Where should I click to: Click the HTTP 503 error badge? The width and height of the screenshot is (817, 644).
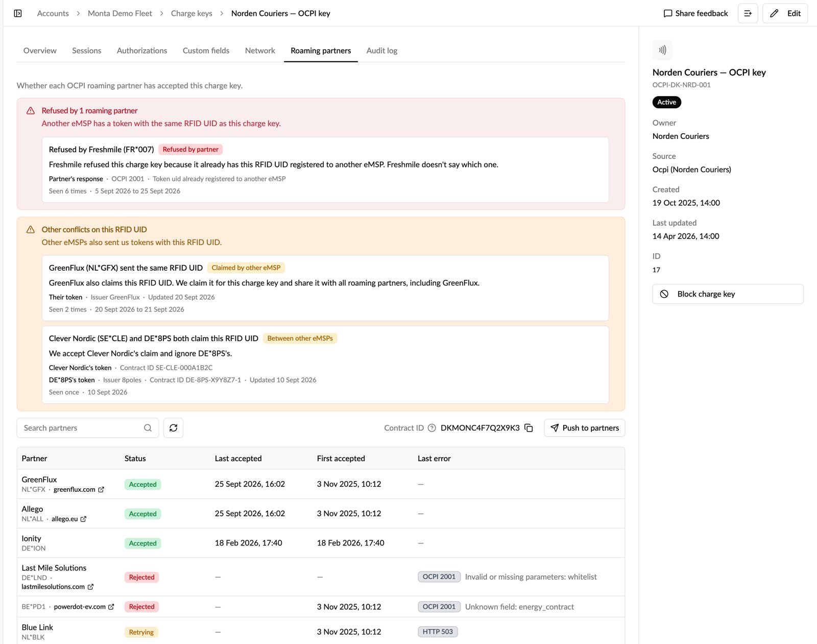coord(438,632)
